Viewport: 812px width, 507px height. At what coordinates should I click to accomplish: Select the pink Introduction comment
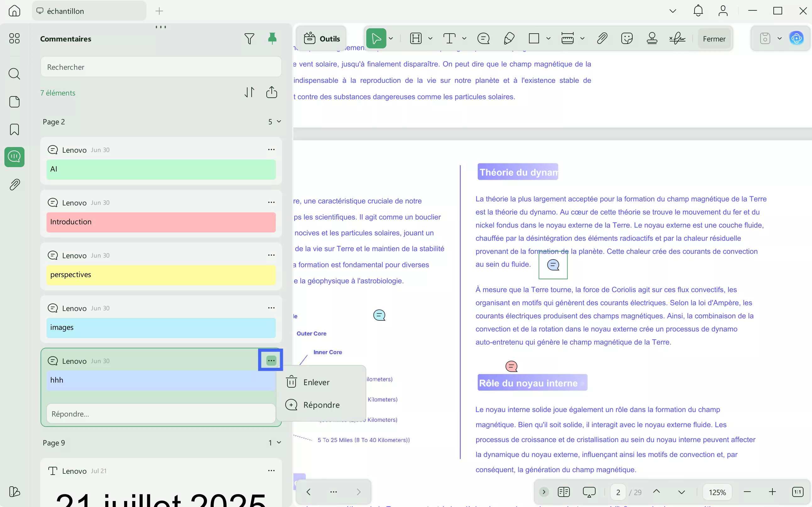tap(161, 222)
